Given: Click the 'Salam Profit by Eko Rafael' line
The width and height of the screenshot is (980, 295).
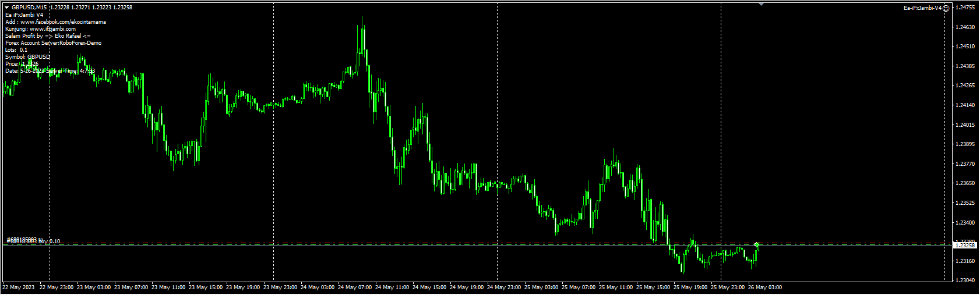Looking at the screenshot, I should [48, 36].
